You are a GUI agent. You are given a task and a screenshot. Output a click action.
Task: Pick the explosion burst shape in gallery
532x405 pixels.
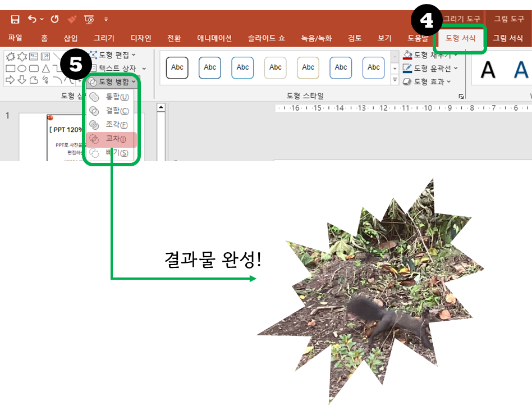(x=11, y=56)
